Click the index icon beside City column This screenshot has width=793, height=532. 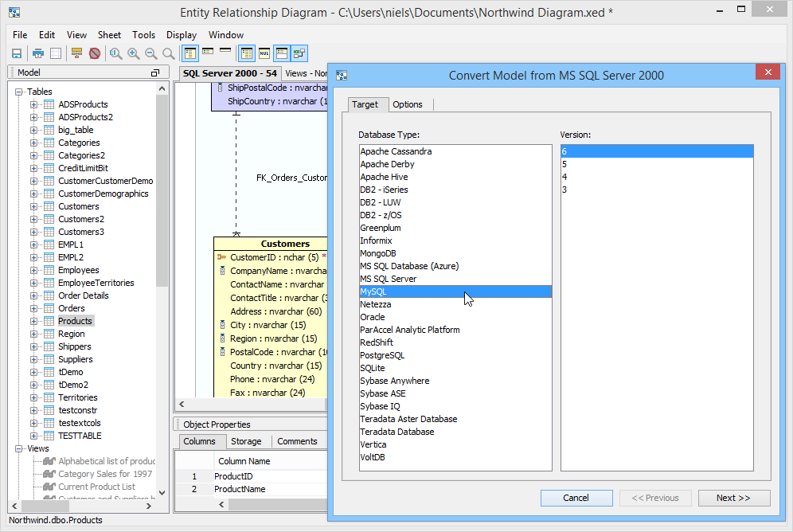[x=222, y=325]
